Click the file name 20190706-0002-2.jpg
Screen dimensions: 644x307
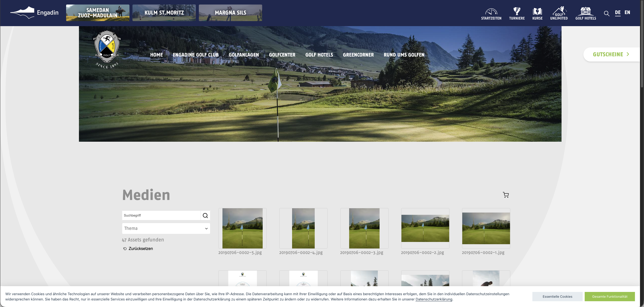pos(423,253)
